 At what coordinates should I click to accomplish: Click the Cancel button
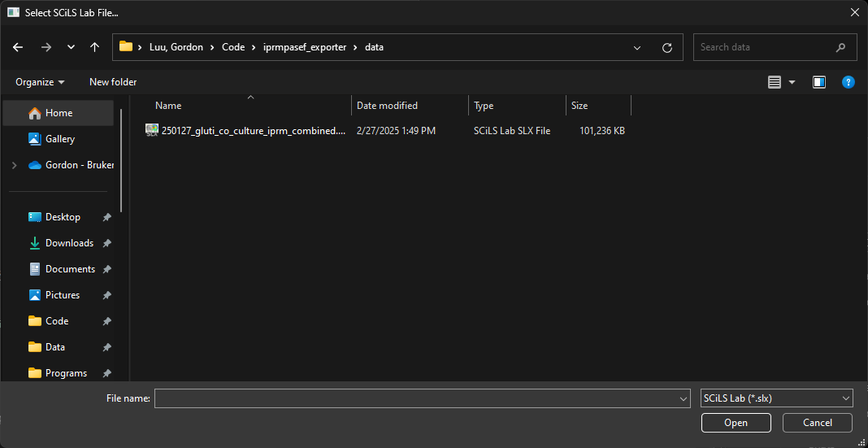817,423
